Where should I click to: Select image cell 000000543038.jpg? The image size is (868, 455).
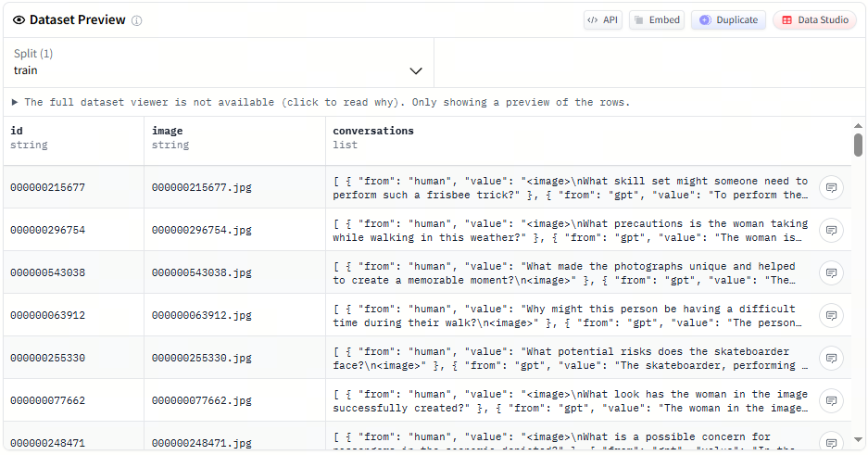234,272
